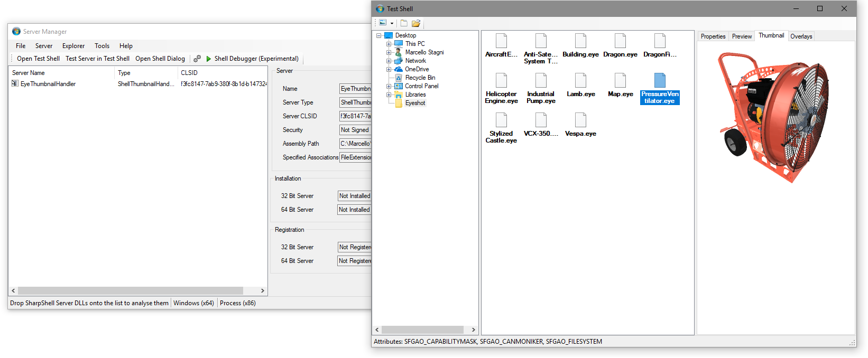Click Test Server in Test Shell
868x358 pixels.
[97, 59]
